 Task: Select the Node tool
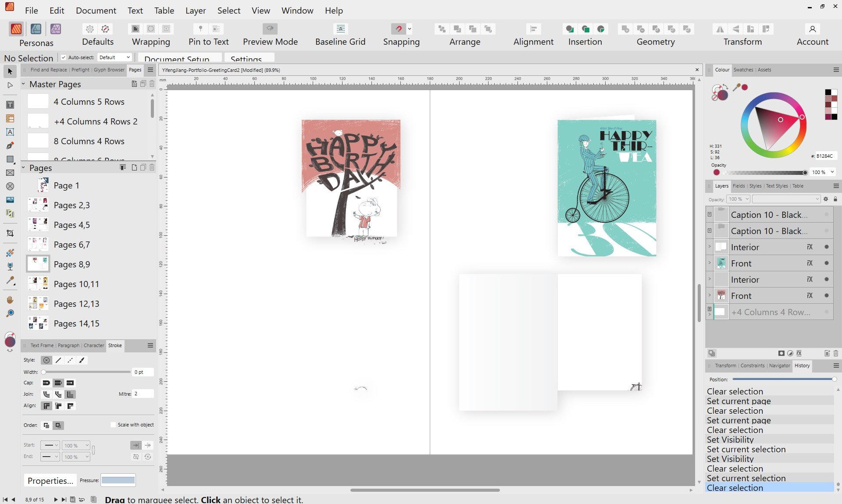pyautogui.click(x=10, y=85)
